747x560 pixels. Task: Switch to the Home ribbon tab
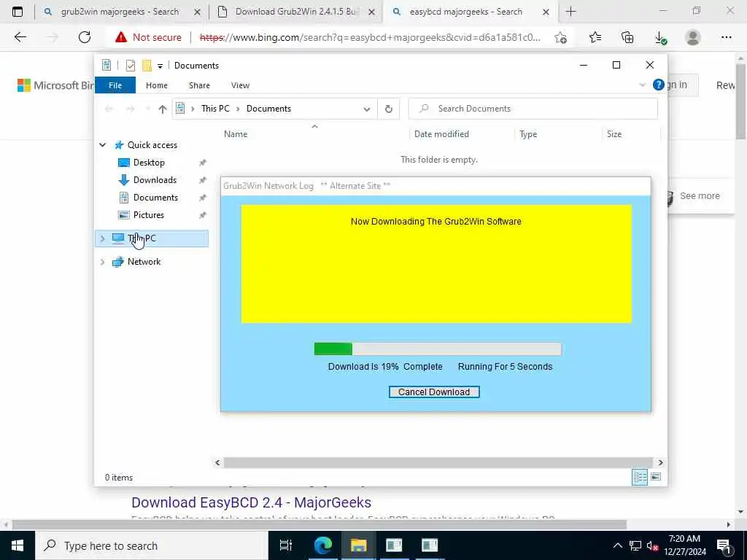pyautogui.click(x=157, y=85)
